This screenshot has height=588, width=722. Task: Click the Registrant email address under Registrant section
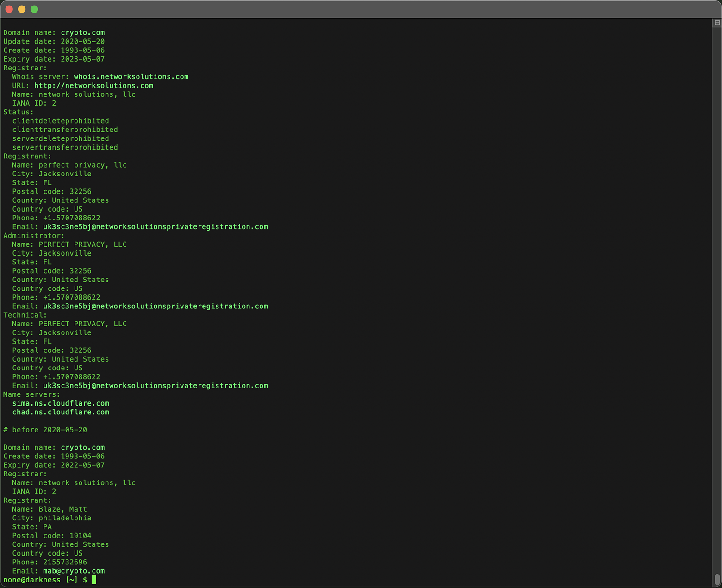[x=155, y=226]
